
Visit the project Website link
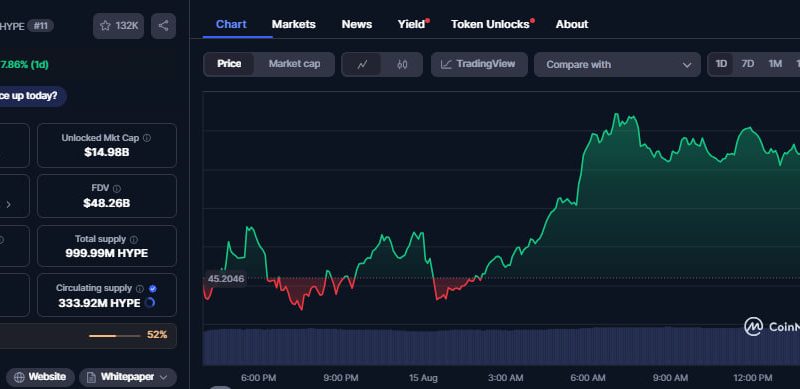pyautogui.click(x=40, y=377)
